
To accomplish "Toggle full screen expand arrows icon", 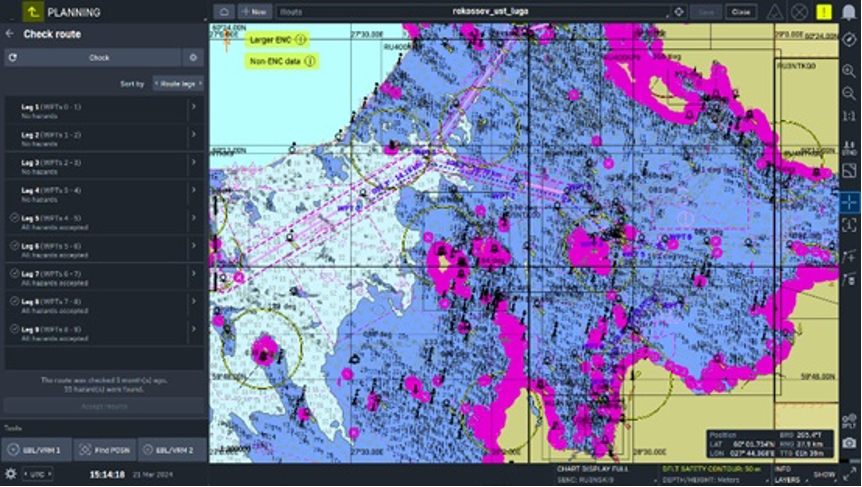I will click(x=852, y=474).
